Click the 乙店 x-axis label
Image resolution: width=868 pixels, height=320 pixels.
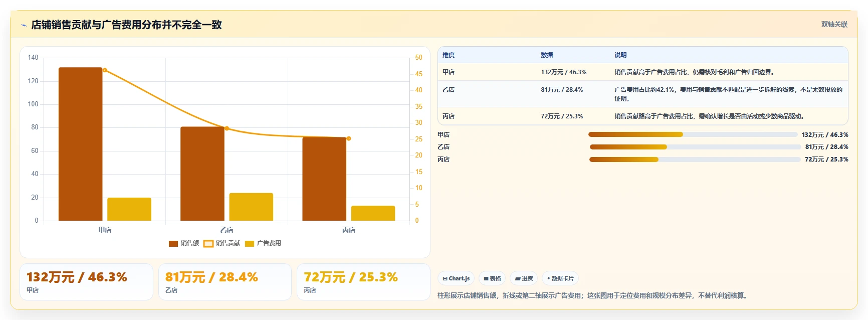227,230
